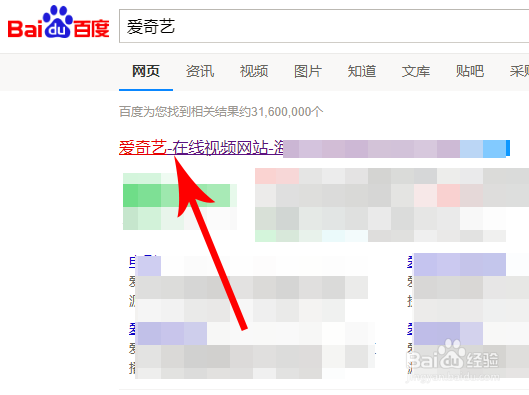529x395 pixels.
Task: Select the 网页 tab
Action: pyautogui.click(x=146, y=71)
